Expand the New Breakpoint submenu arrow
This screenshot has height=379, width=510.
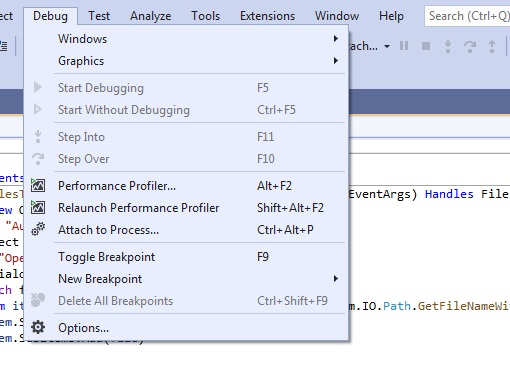[336, 279]
